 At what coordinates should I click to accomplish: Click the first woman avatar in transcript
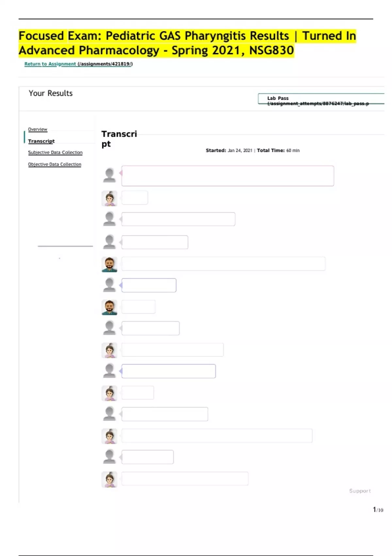click(109, 198)
